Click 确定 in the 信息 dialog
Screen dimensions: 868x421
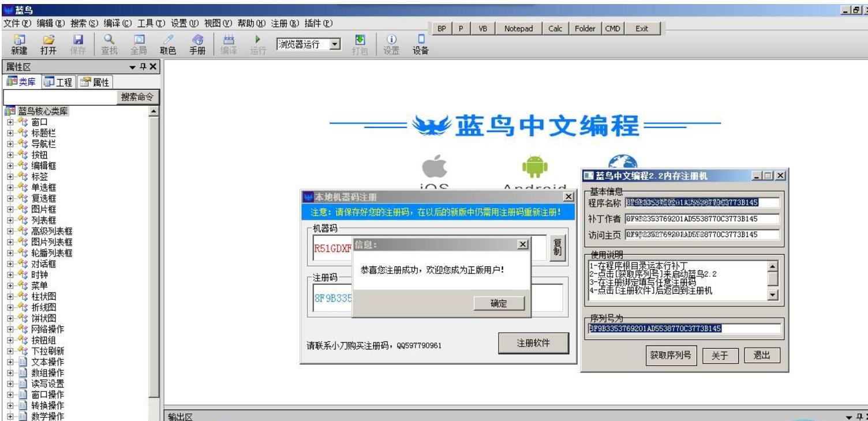coord(498,303)
